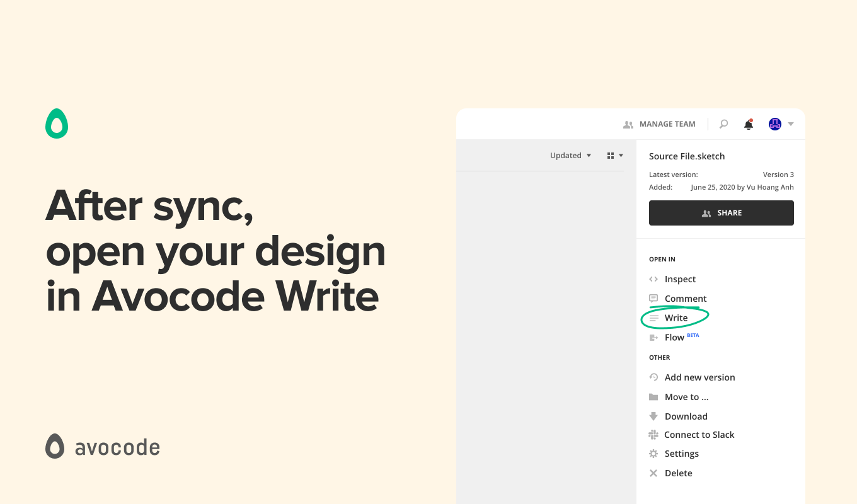Open notifications bell icon
Image resolution: width=857 pixels, height=504 pixels.
click(x=749, y=124)
